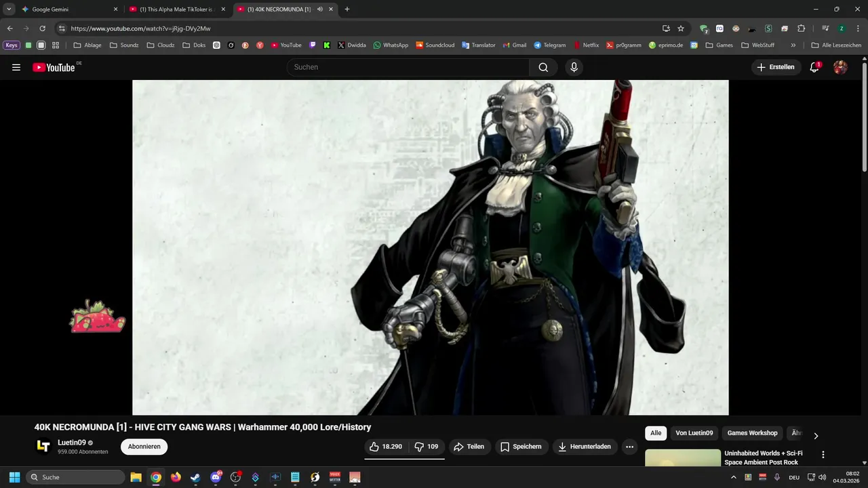Screen dimensions: 868x488
Task: Open the Netflix bookmark
Action: click(586, 45)
